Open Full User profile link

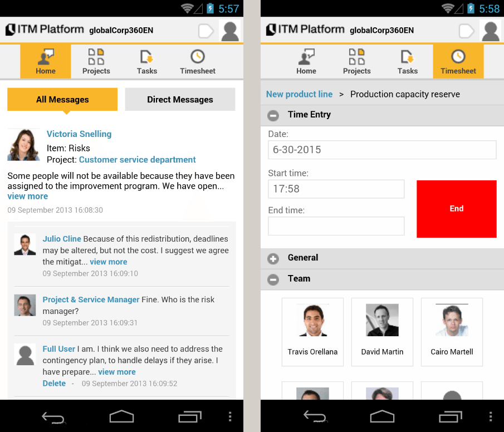pyautogui.click(x=59, y=349)
